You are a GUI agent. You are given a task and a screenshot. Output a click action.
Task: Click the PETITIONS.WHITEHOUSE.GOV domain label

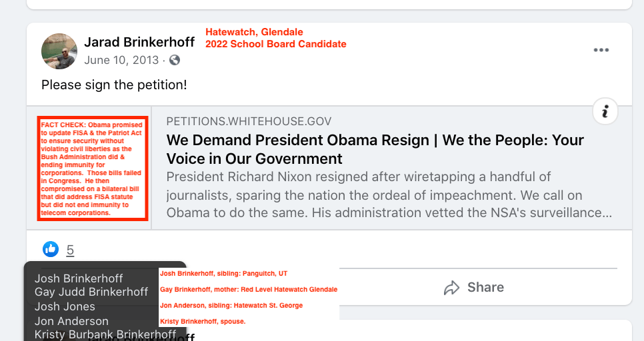(x=249, y=121)
